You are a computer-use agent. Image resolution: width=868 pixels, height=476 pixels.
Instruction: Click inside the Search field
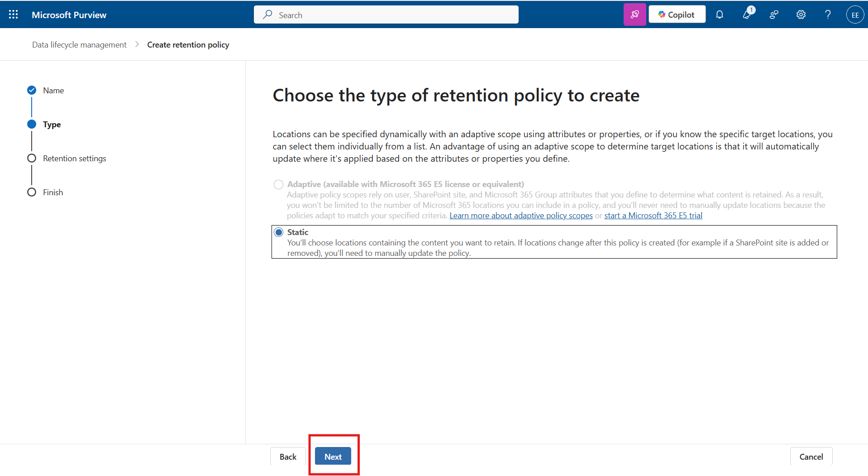[385, 14]
